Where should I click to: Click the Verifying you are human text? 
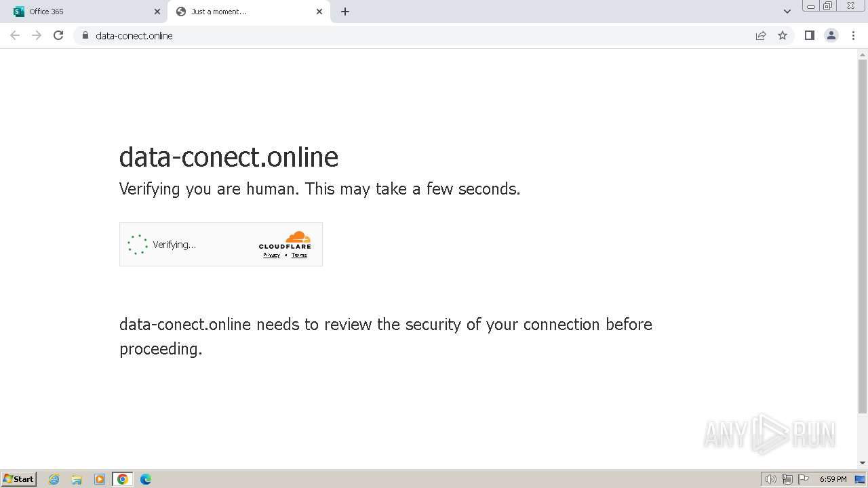tap(319, 189)
